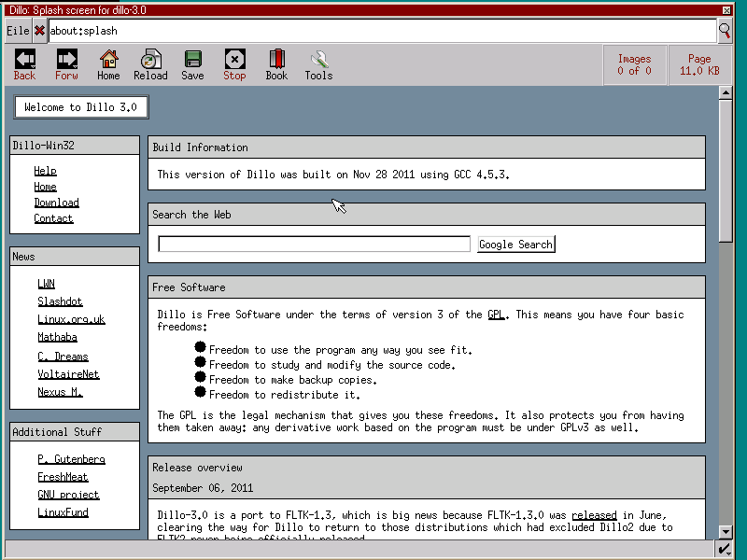Click the about:splash location field
The image size is (747, 560).
(x=382, y=31)
